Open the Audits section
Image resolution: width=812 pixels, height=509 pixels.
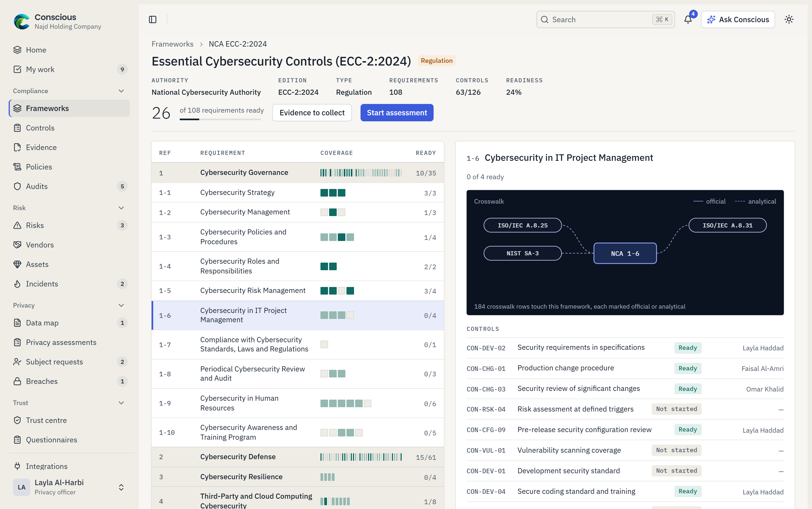pos(69,187)
